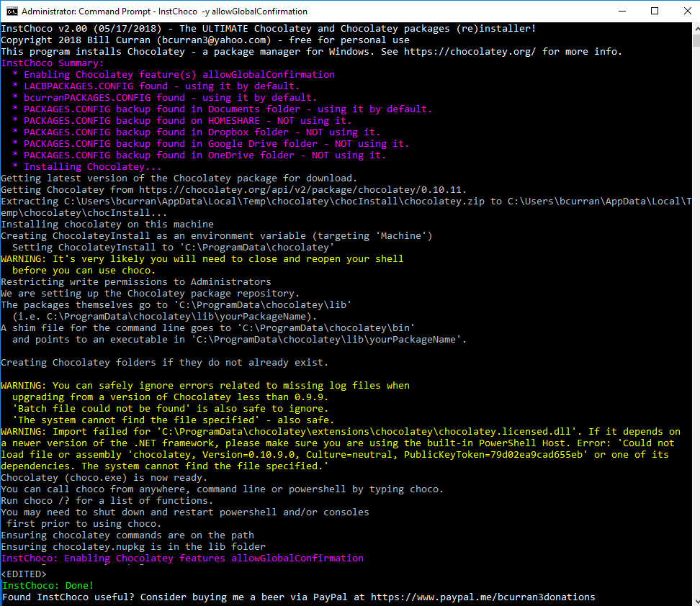Click 'Ensuring chocolatey commands are on the path' line
This screenshot has height=606, width=700.
(127, 535)
